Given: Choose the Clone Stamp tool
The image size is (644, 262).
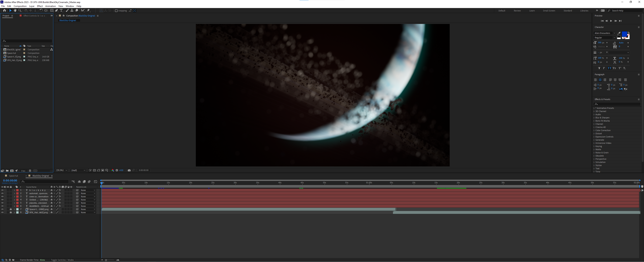Looking at the screenshot, I should pos(72,10).
